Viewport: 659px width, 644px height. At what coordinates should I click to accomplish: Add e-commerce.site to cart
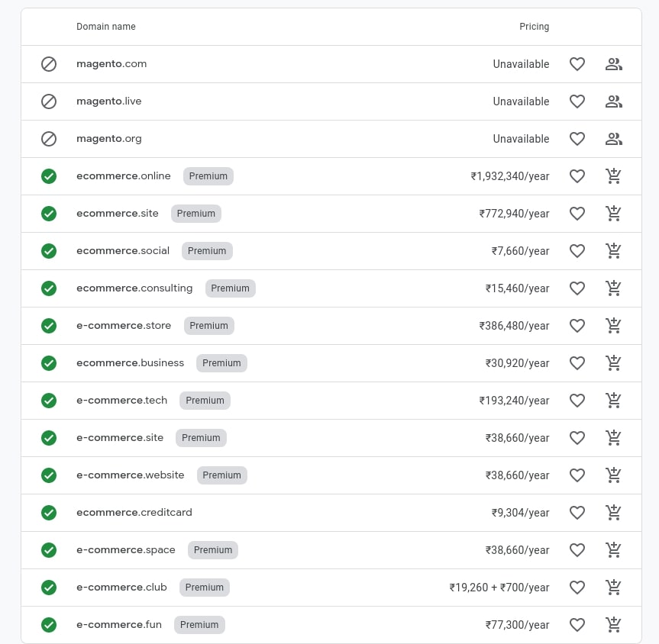click(x=614, y=438)
